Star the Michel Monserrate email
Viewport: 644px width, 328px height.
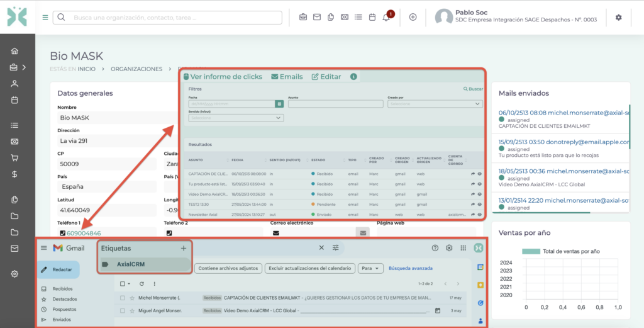tap(132, 298)
